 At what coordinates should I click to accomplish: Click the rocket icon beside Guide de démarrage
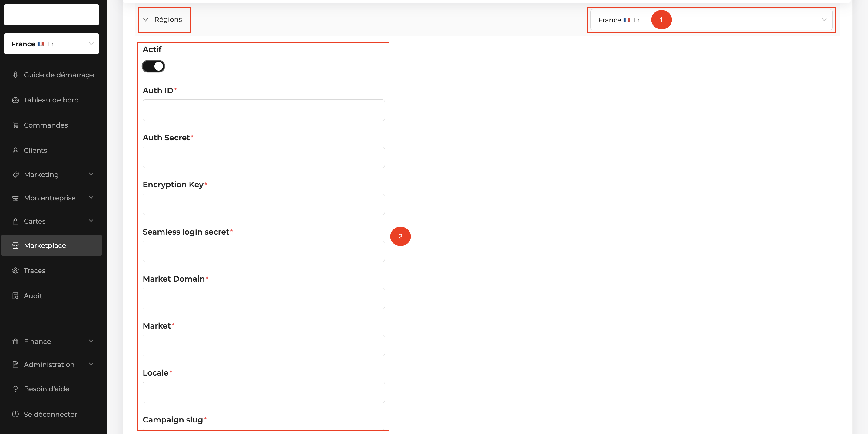click(x=15, y=75)
